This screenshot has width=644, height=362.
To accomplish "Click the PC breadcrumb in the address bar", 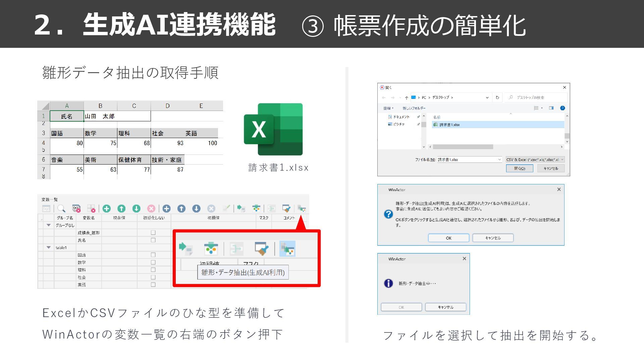I will pos(424,98).
